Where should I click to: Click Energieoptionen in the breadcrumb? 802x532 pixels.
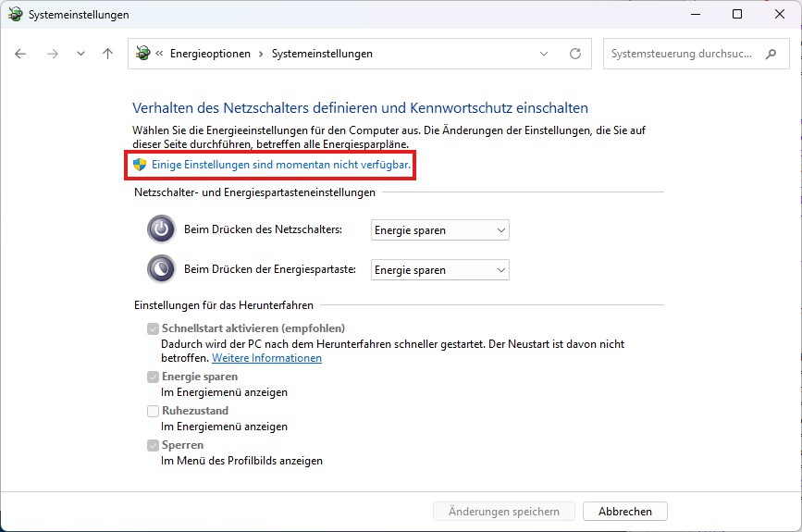pyautogui.click(x=210, y=54)
